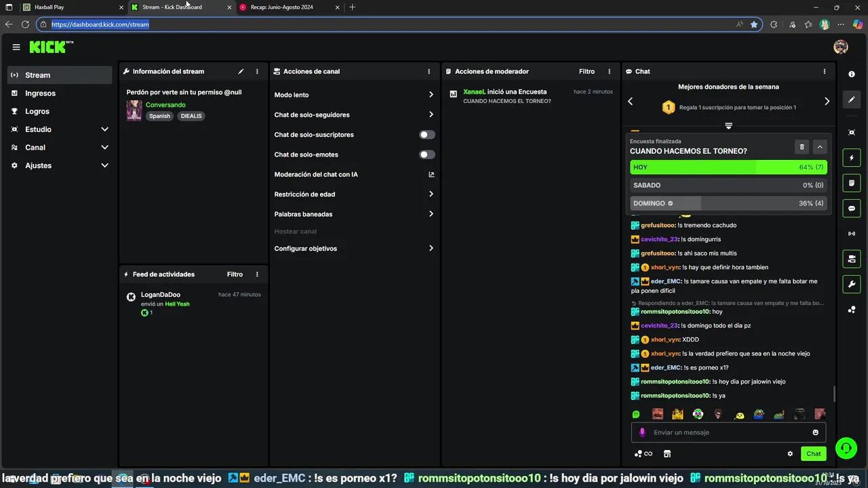Click the chat bubble icon in right sidebar
Image resolution: width=868 pixels, height=488 pixels.
click(x=852, y=208)
